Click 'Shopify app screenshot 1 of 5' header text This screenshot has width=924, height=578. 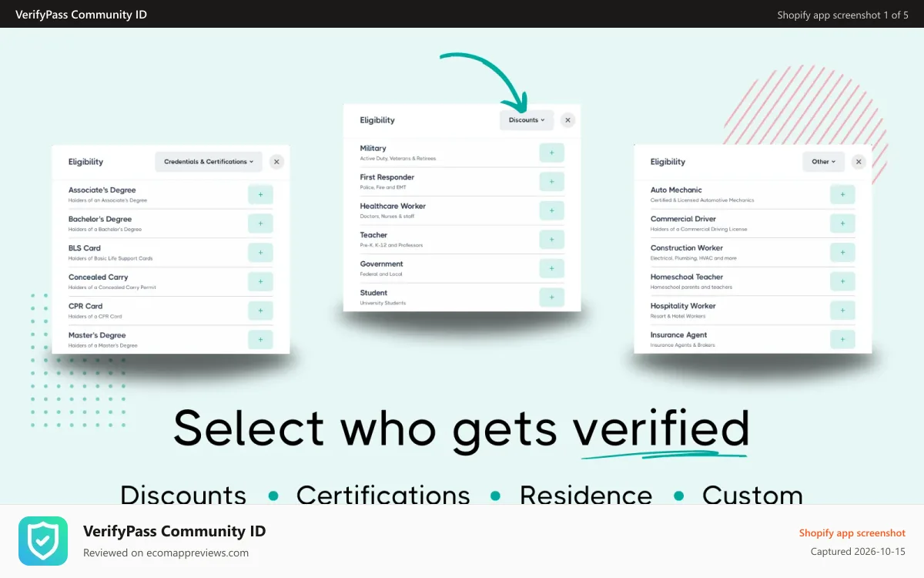click(842, 15)
